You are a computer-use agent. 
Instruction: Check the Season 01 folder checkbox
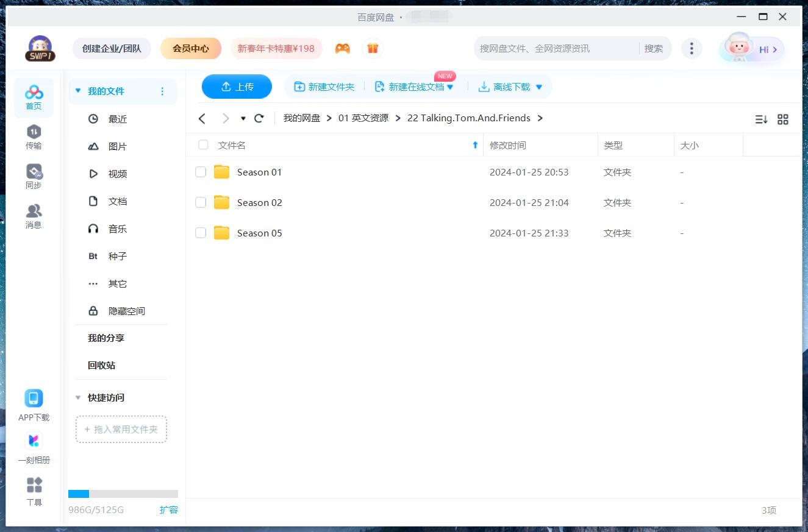pyautogui.click(x=201, y=172)
